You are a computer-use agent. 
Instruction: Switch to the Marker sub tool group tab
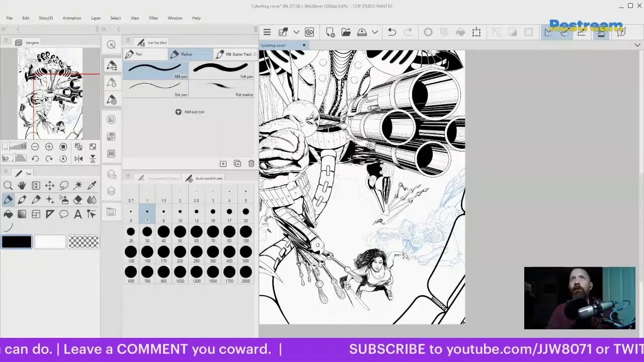190,54
